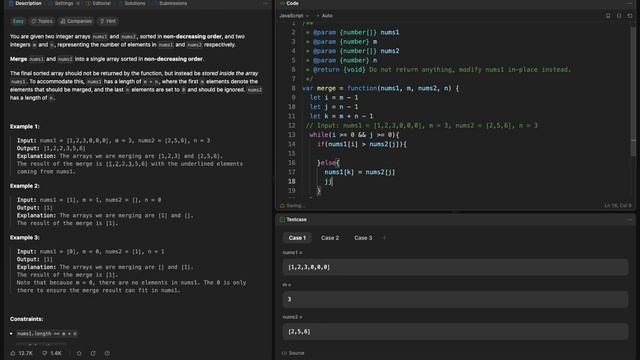Click the m testcase input field
The height and width of the screenshot is (360, 640).
(455, 299)
